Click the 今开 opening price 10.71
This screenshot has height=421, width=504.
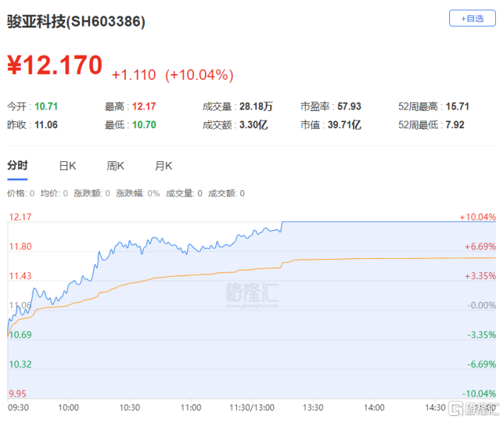pyautogui.click(x=46, y=107)
